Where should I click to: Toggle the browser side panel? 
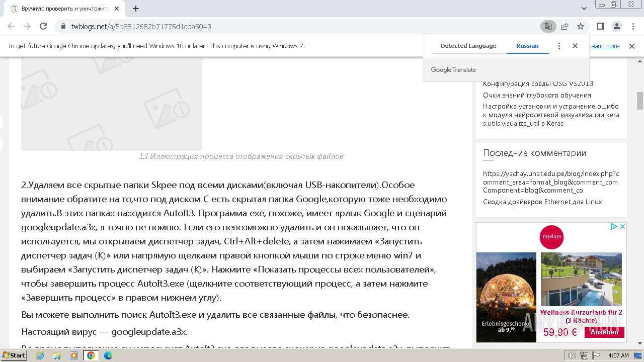[601, 26]
